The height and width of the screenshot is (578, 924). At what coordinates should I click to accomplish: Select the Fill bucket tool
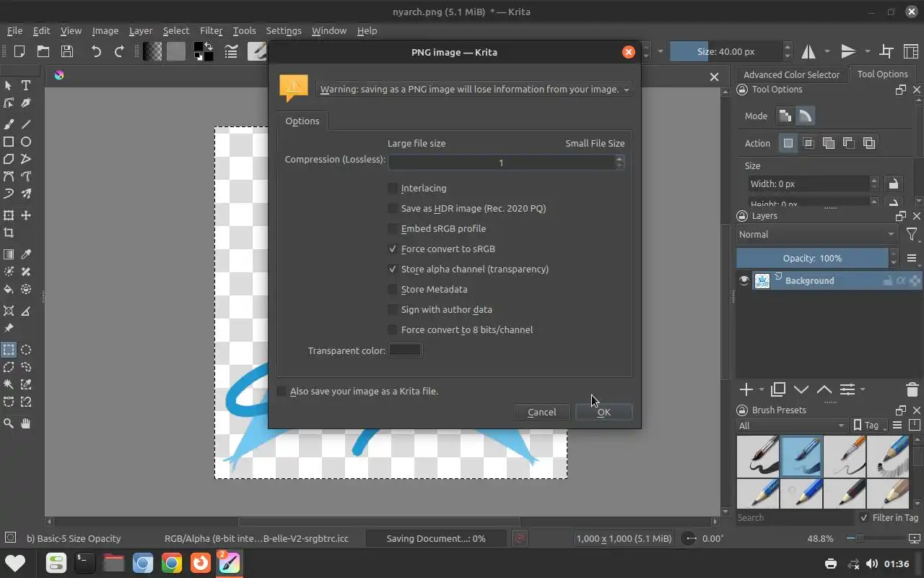(x=9, y=289)
